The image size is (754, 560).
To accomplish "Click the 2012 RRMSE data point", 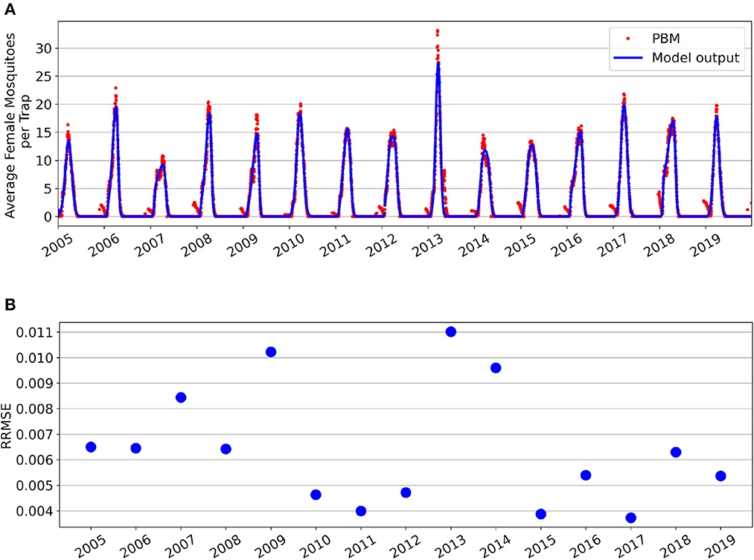I will click(406, 493).
